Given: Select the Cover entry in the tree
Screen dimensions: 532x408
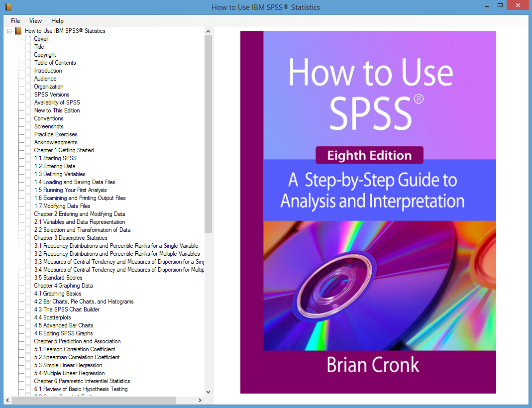Looking at the screenshot, I should point(41,39).
